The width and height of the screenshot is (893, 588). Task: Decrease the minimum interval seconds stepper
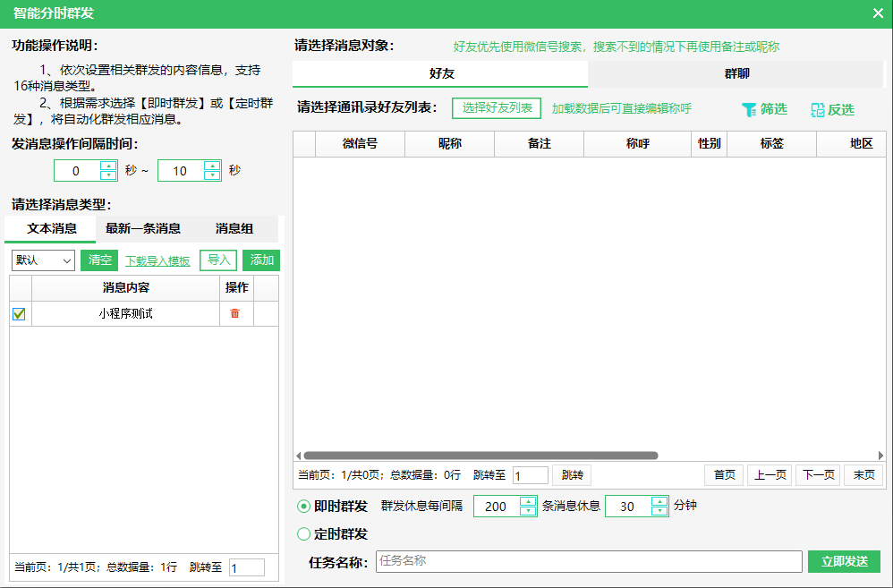tap(108, 175)
